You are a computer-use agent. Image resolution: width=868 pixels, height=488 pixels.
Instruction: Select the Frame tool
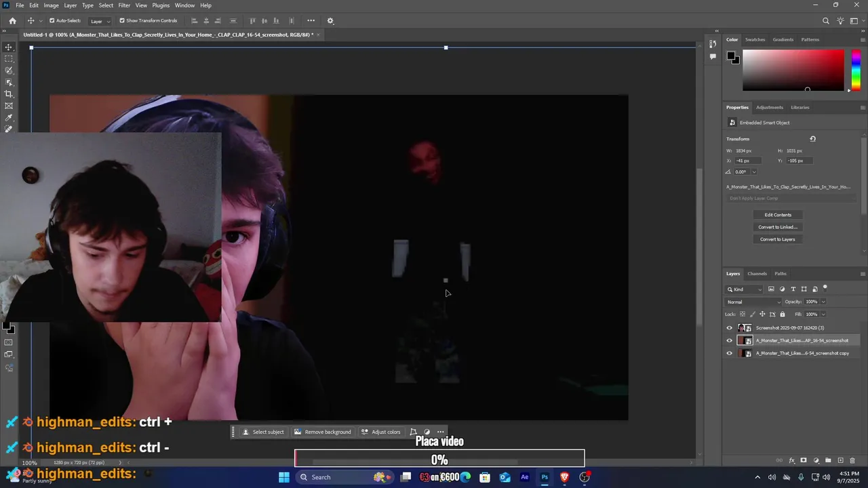[x=9, y=106]
